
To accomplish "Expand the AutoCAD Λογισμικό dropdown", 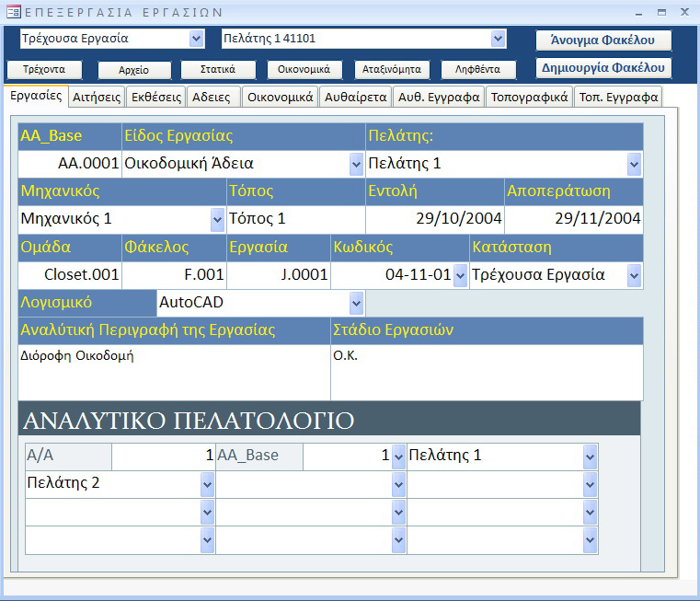I will (356, 303).
